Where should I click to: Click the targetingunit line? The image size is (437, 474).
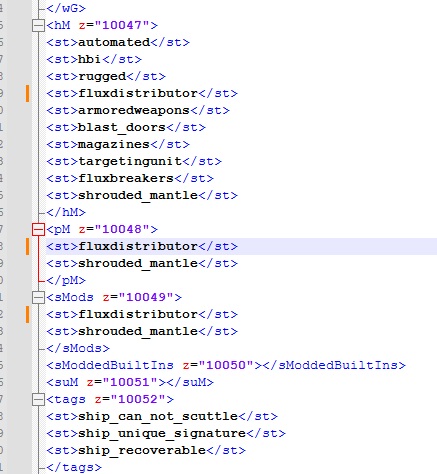pos(134,161)
